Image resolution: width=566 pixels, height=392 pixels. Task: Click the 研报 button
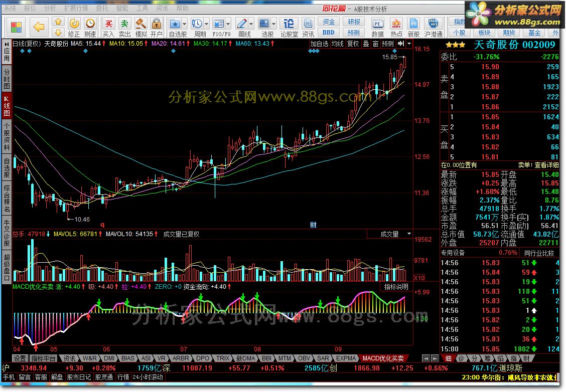pos(354,22)
